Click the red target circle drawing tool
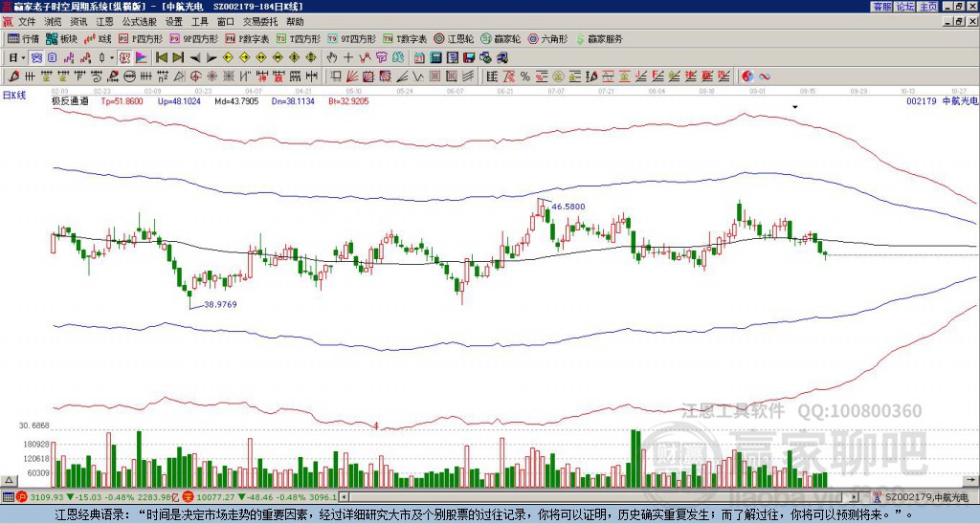980x524 pixels. click(195, 76)
